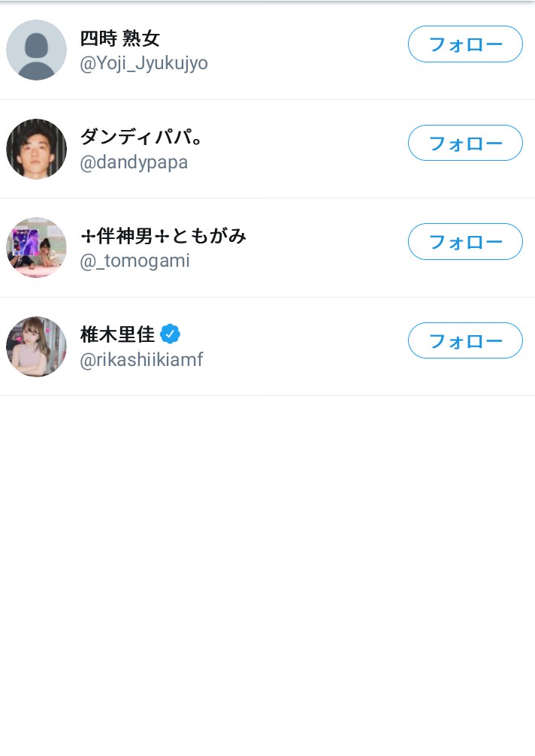Select the ダンディパパ。 display name
535x756 pixels.
pyautogui.click(x=141, y=137)
